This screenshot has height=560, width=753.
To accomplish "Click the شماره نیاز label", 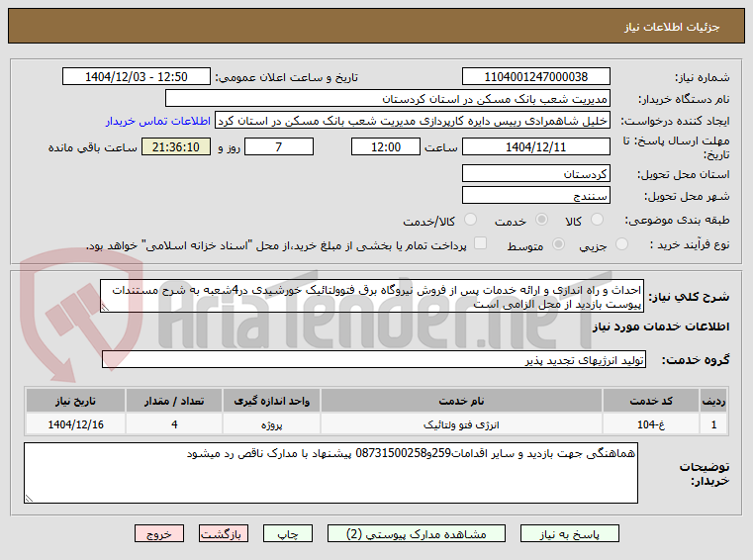I will (x=703, y=77).
